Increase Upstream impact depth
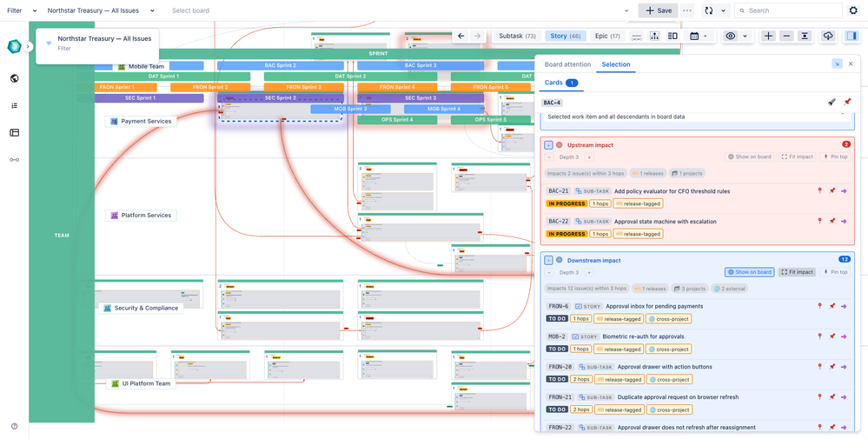Image resolution: width=868 pixels, height=439 pixels. click(x=590, y=157)
